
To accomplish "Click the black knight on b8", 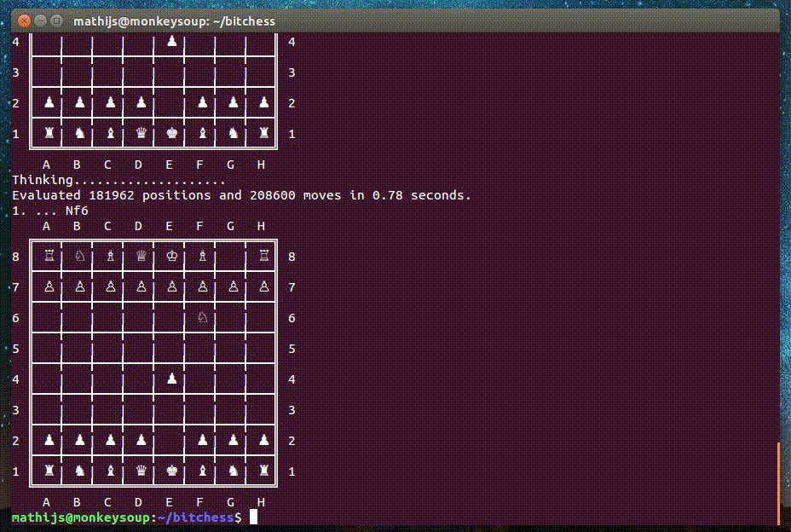I will pos(80,255).
